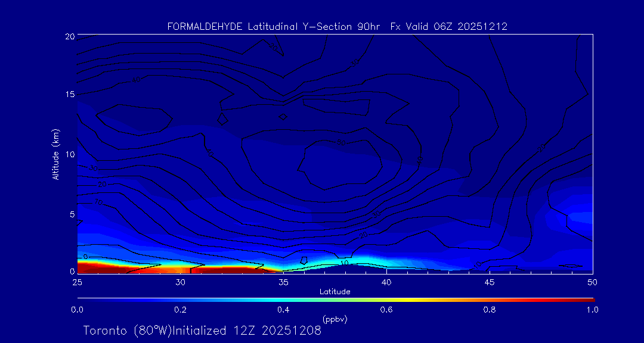Click the red end of the colorbar
Image resolution: width=644 pixels, height=343 pixels.
point(587,299)
